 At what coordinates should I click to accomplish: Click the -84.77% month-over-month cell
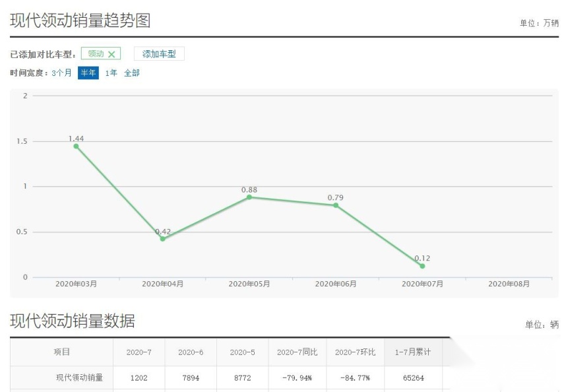pos(355,378)
